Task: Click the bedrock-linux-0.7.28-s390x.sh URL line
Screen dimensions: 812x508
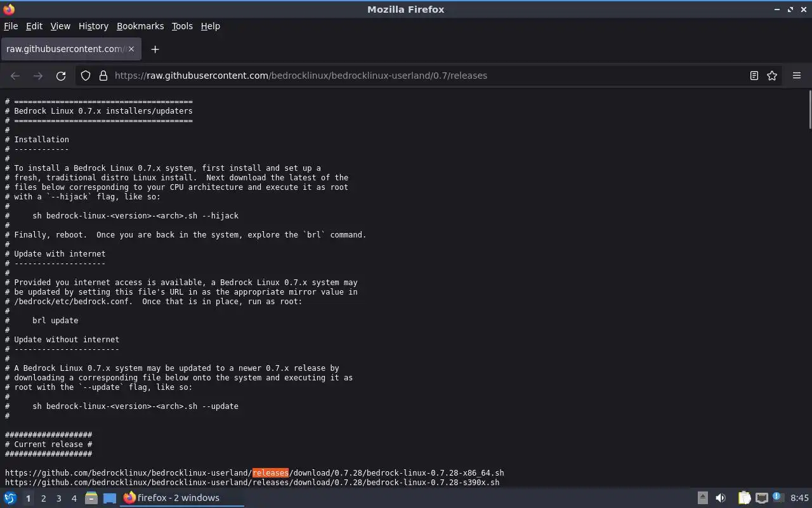Action: click(252, 483)
